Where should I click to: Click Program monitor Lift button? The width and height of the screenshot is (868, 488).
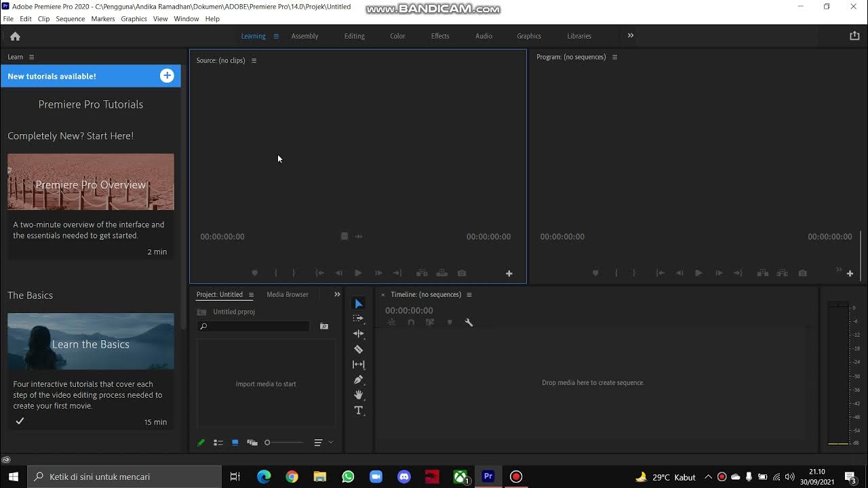coord(763,273)
